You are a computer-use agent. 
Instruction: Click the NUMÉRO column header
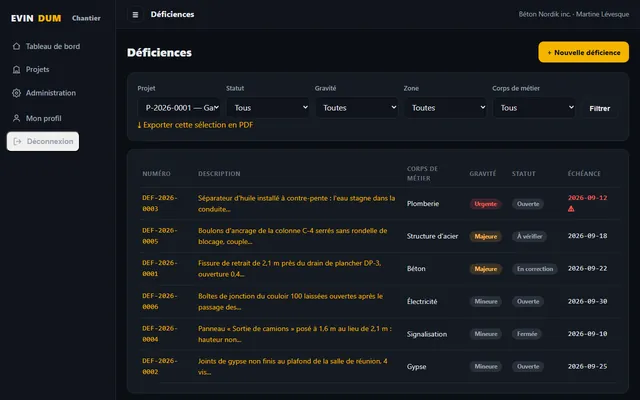[x=156, y=174]
